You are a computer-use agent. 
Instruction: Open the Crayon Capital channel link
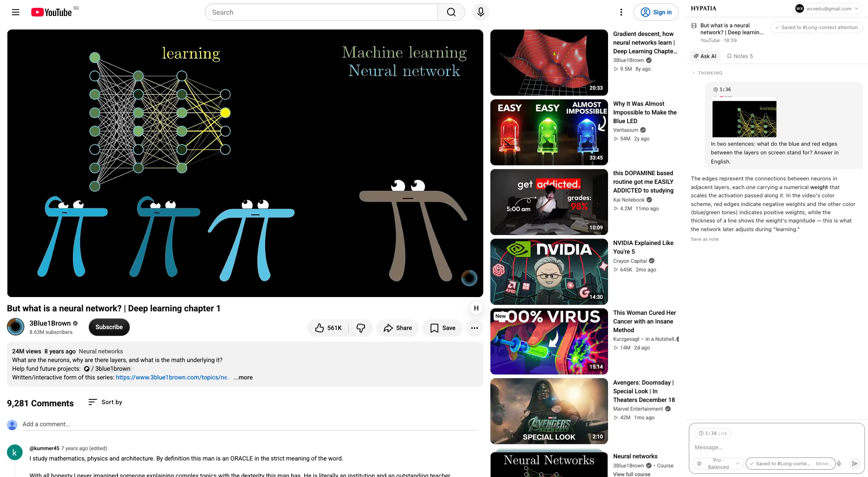point(630,261)
